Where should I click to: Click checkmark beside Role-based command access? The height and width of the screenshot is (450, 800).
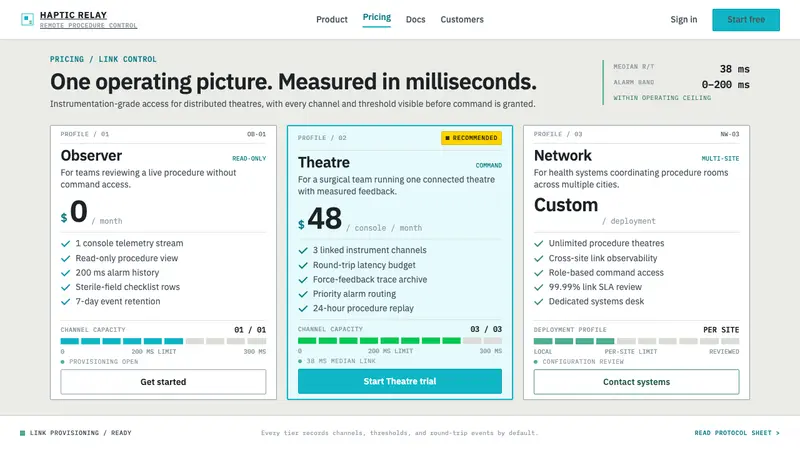538,273
